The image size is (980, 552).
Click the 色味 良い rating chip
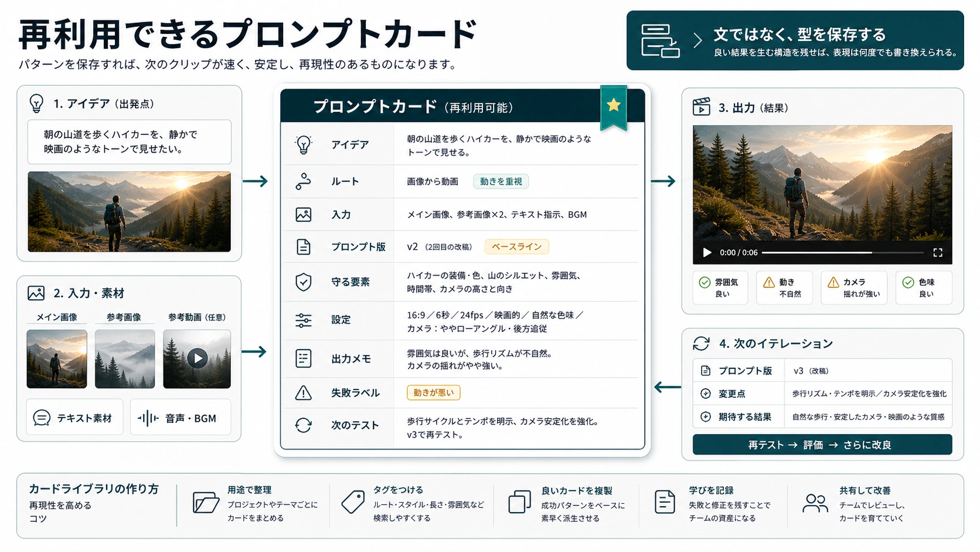(x=923, y=287)
